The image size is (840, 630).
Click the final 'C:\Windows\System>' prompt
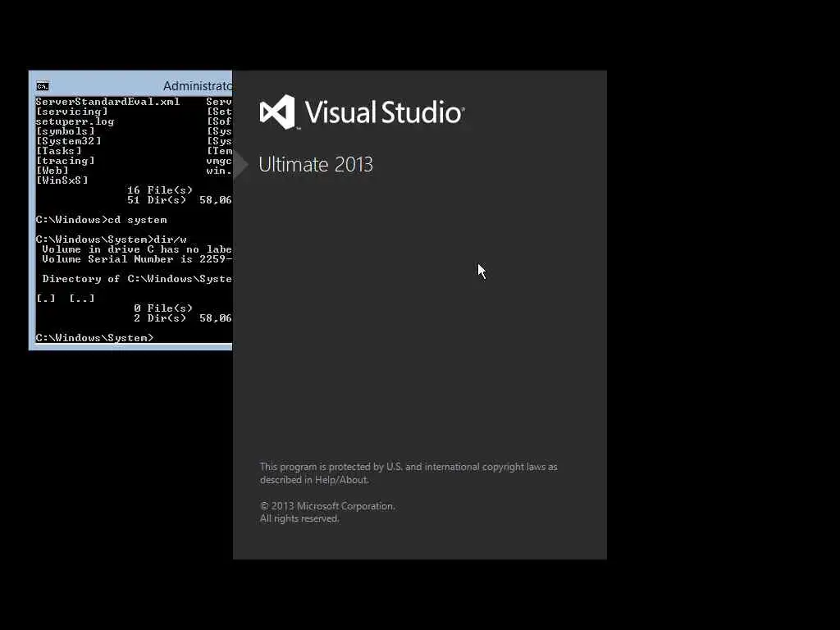(x=94, y=337)
